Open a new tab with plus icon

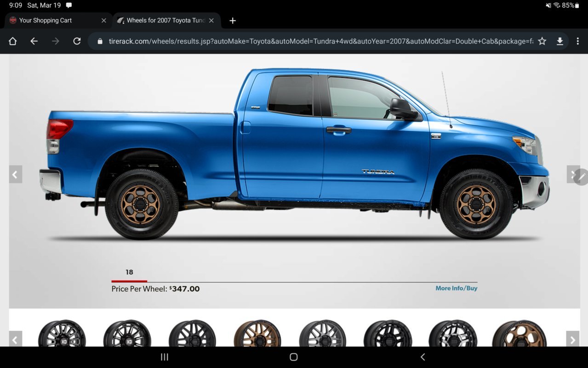(x=233, y=20)
